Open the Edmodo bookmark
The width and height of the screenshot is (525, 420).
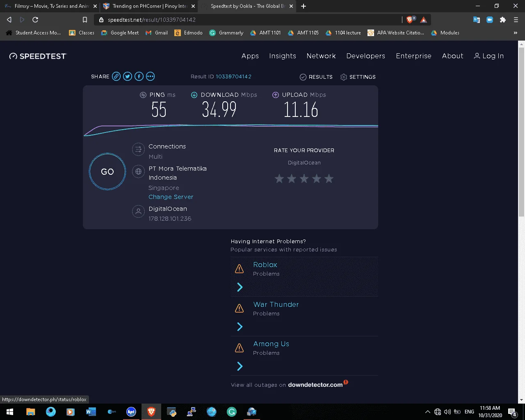[189, 33]
